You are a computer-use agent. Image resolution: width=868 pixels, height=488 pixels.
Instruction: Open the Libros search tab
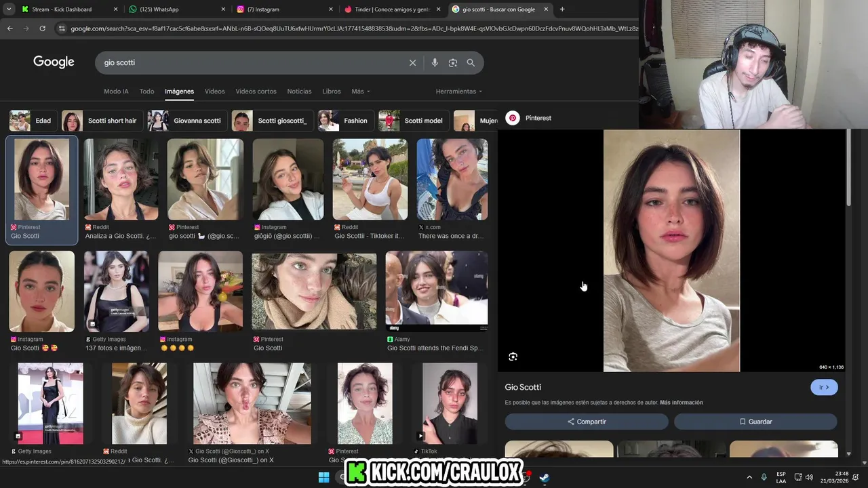(332, 91)
